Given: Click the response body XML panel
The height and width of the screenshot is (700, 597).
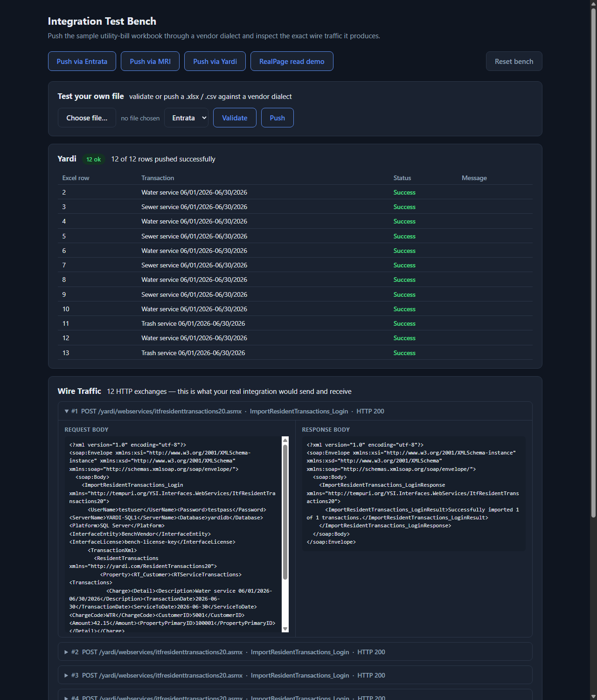Looking at the screenshot, I should click(414, 494).
